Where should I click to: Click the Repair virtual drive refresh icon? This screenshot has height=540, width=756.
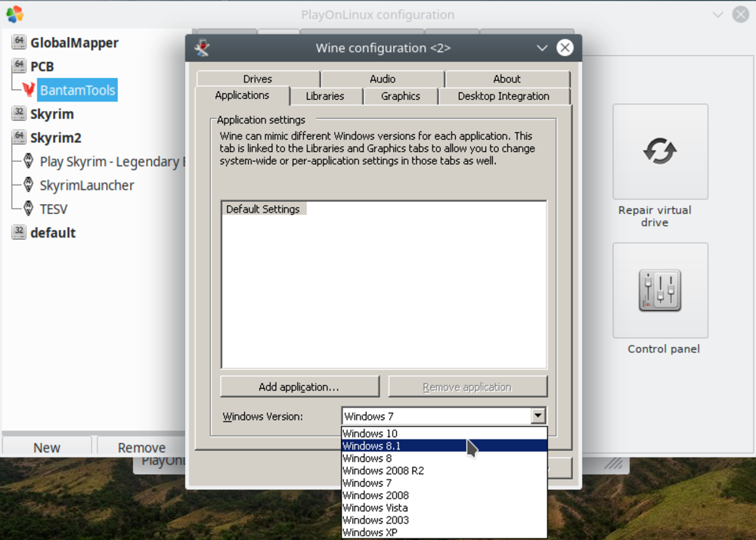tap(660, 151)
